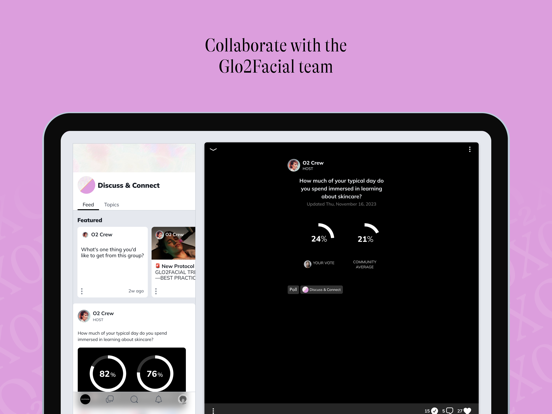Select the 76% poll result ring

155,374
